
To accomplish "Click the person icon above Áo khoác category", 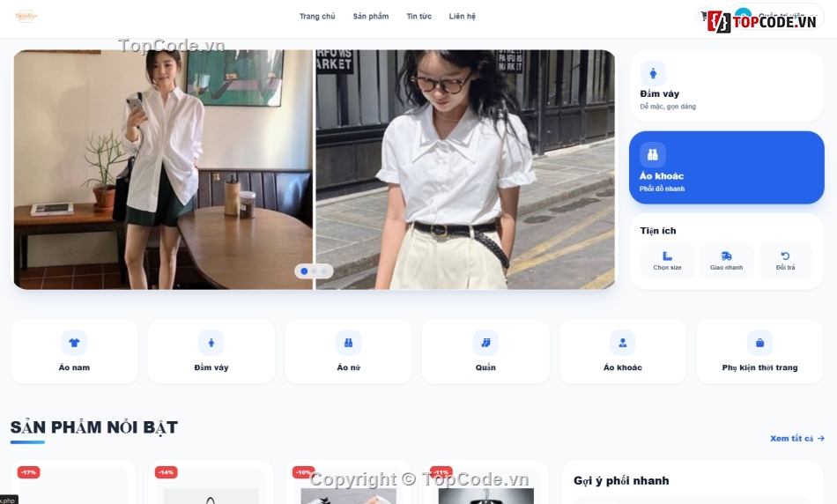I will (622, 343).
